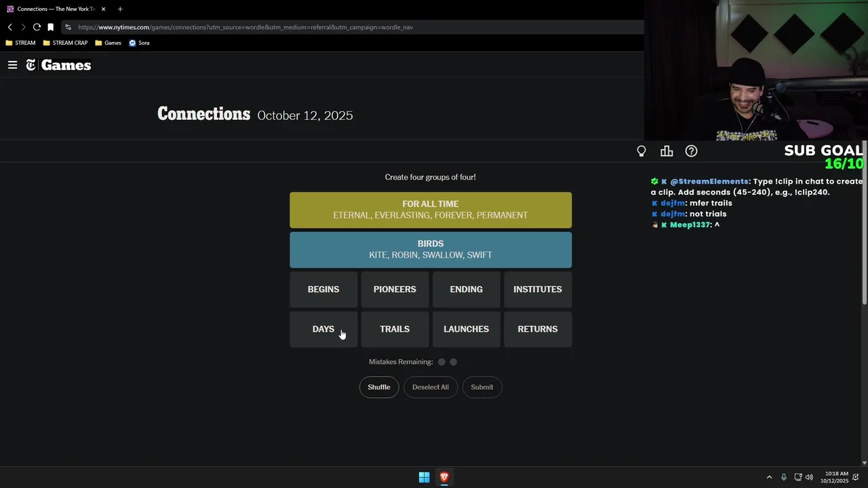This screenshot has height=488, width=868.
Task: Open the STREAM bookmarks folder
Action: pyautogui.click(x=20, y=43)
